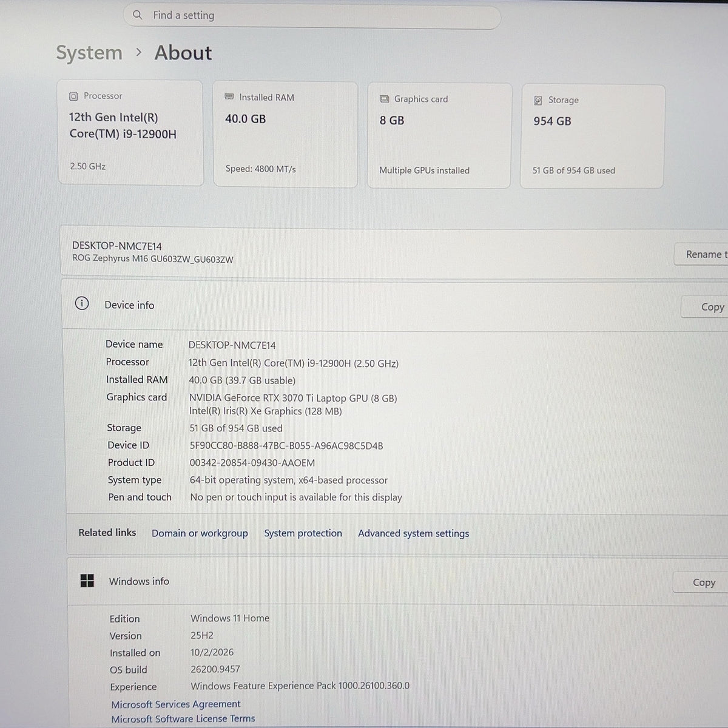Open Advanced system settings link
The image size is (728, 728).
413,533
